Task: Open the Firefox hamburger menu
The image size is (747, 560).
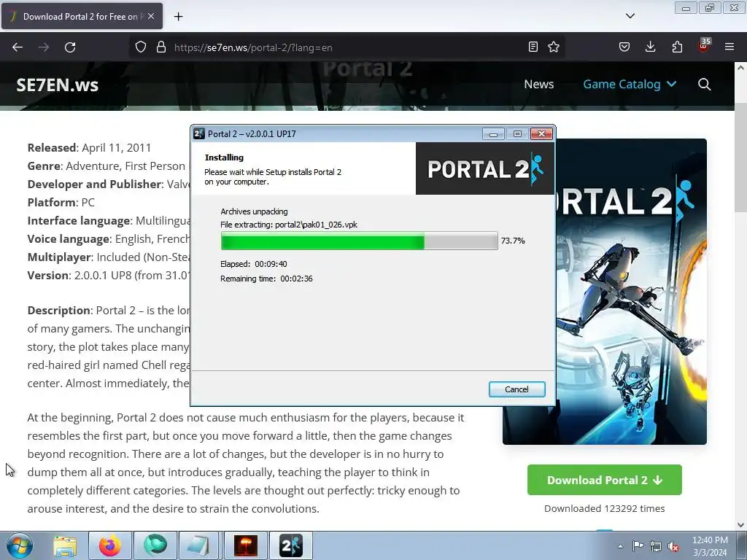Action: 729,47
